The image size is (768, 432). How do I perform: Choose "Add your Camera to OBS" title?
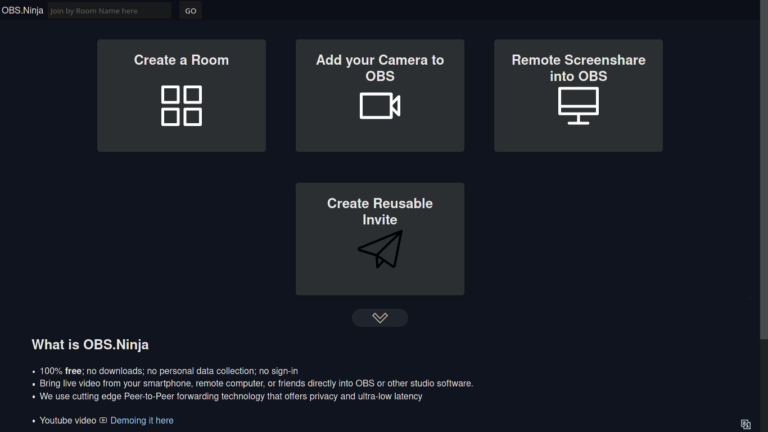point(380,68)
